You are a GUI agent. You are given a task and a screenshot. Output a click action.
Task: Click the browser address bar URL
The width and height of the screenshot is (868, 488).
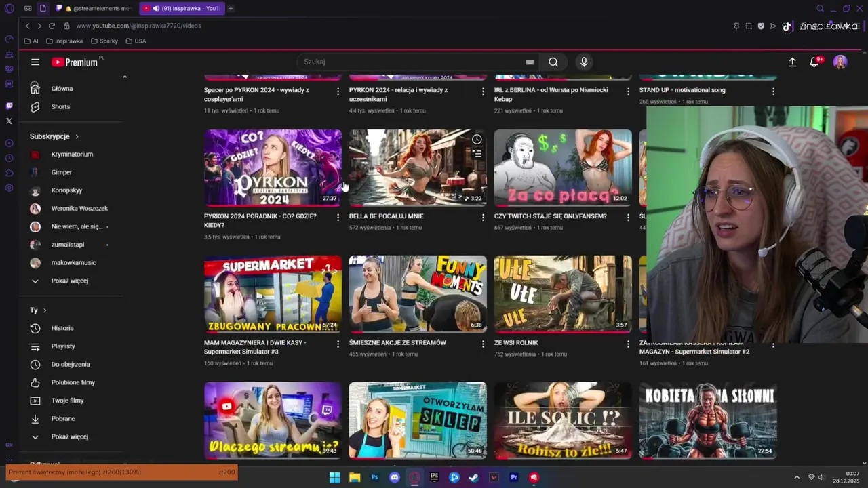[x=138, y=26]
